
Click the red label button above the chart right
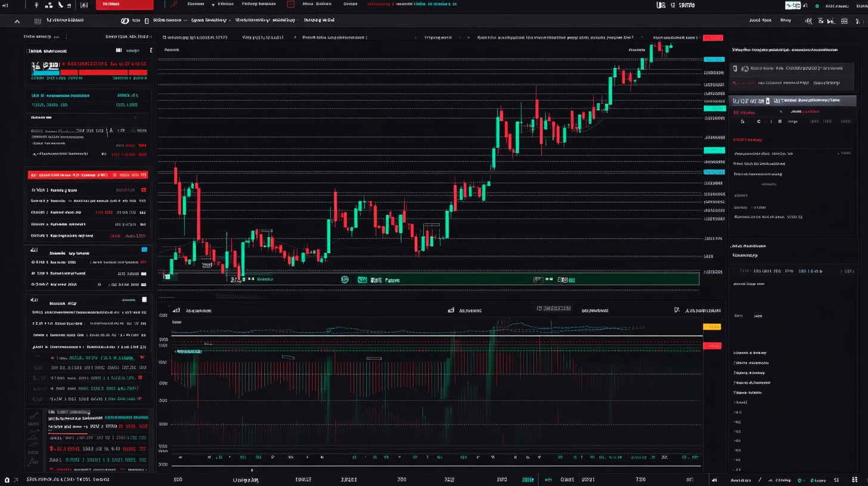[712, 38]
